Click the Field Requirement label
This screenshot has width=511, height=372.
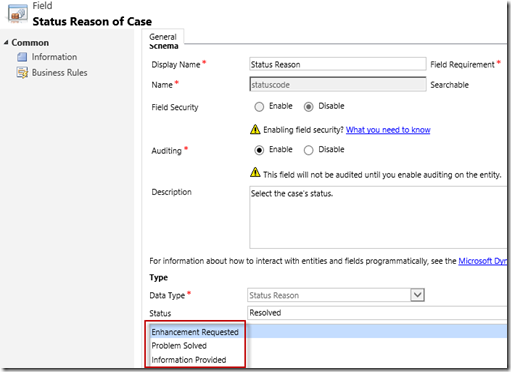point(462,65)
